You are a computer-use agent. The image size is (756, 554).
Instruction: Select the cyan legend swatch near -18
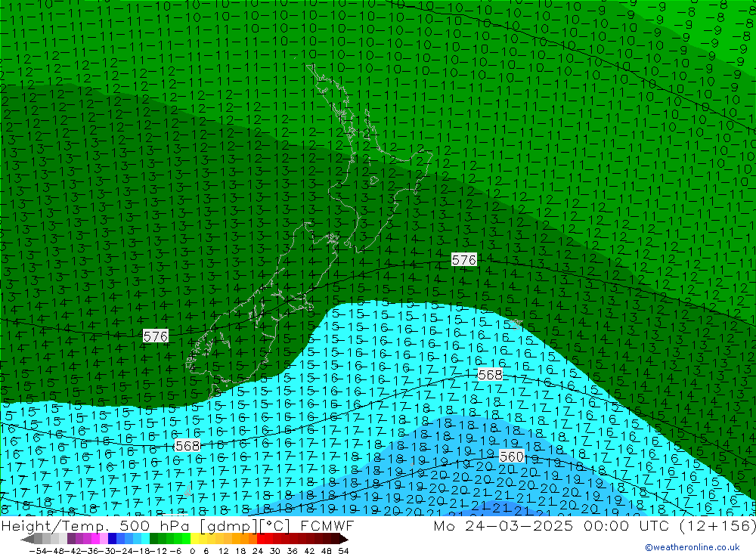coord(145,539)
